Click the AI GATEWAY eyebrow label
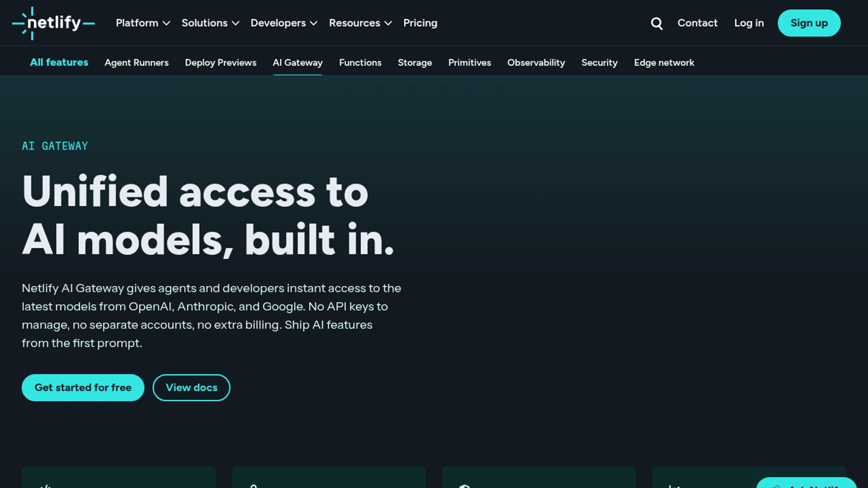The height and width of the screenshot is (488, 868). point(55,146)
